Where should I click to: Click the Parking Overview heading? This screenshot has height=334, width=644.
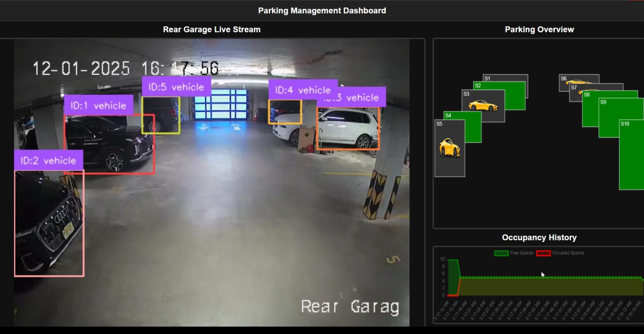539,30
